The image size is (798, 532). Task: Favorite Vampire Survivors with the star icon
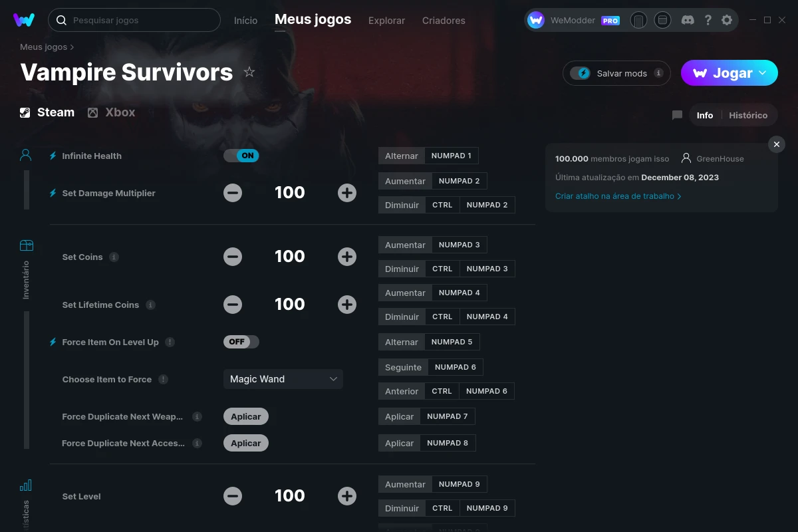[249, 72]
